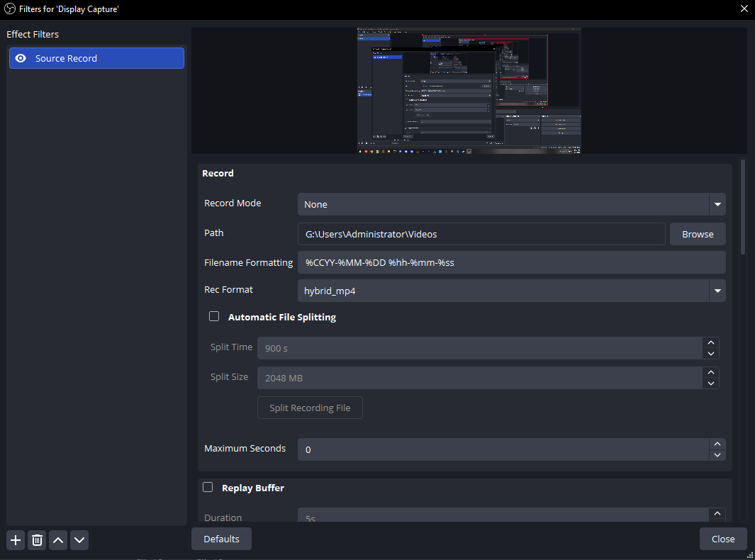The image size is (755, 560).
Task: Click the Path input field
Action: (481, 234)
